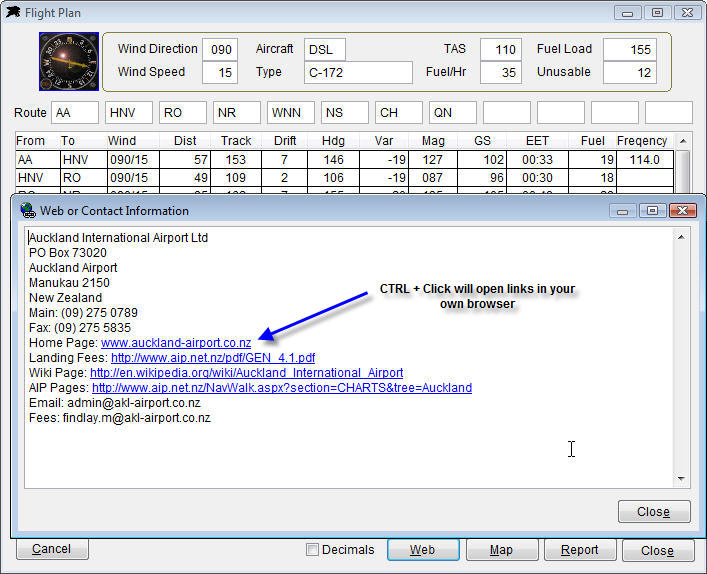
Task: Maximize the Web or Contact Information window
Action: (x=652, y=211)
